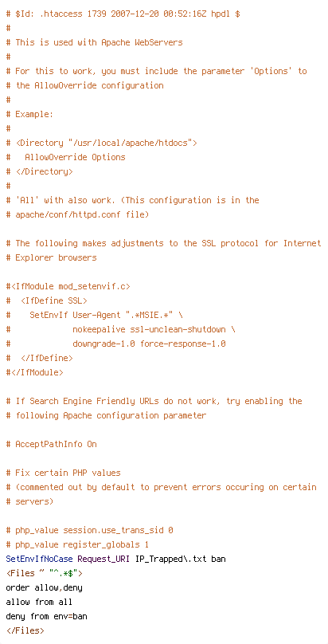This screenshot has height=644, width=328.
Task: Click the 'deny from env=ban' line
Action: pyautogui.click(x=46, y=616)
